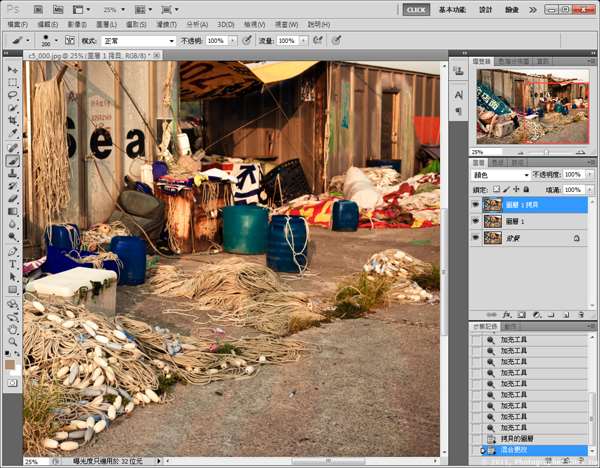
Task: Toggle tablet pressure controls opacity
Action: (247, 40)
